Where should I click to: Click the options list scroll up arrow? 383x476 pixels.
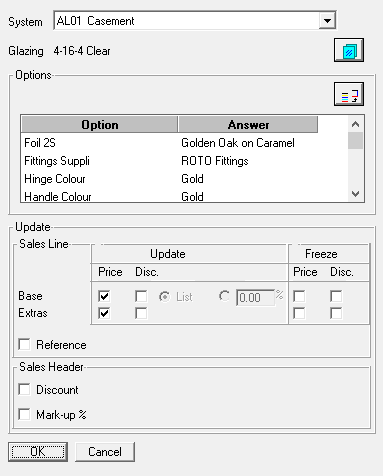click(355, 124)
